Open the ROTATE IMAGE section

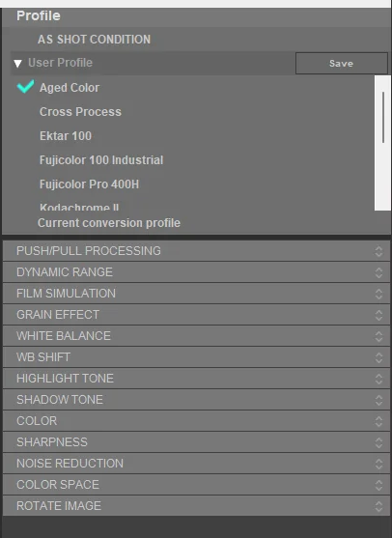[x=196, y=506]
